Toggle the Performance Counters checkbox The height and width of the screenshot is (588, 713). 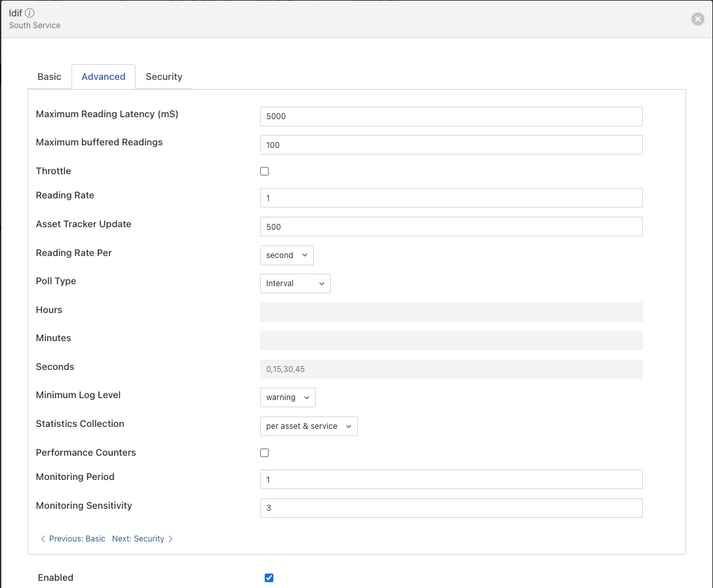265,452
